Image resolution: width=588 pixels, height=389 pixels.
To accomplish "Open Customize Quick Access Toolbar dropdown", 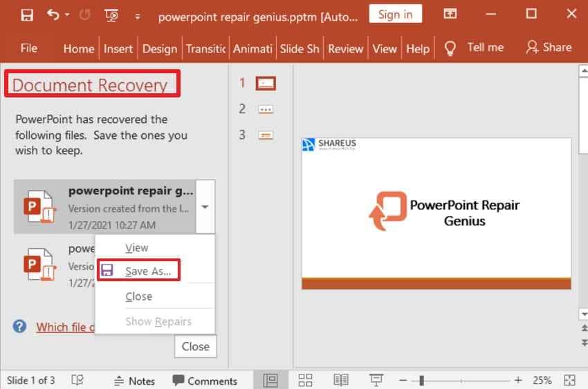I will (138, 17).
